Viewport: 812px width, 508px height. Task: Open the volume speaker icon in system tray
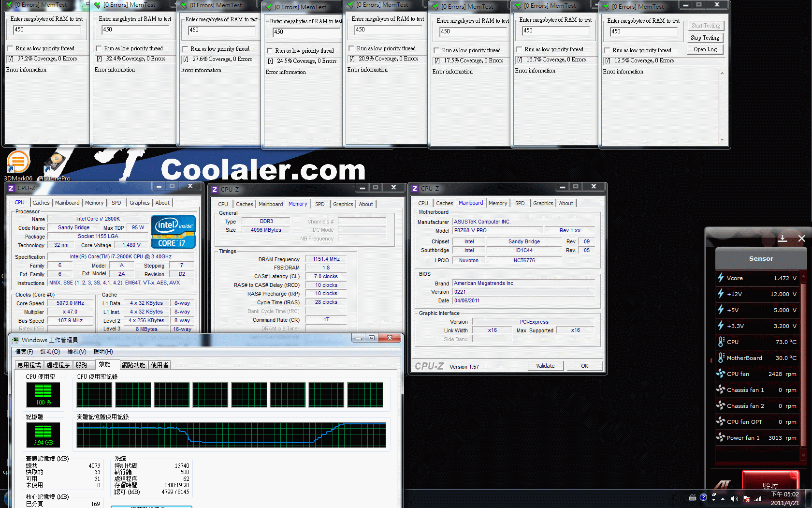734,498
